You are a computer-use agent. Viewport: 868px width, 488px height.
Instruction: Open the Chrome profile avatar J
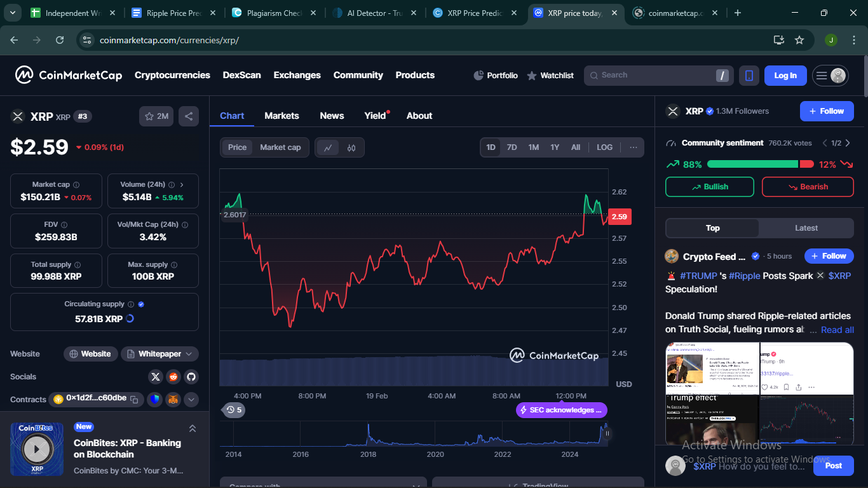[x=831, y=40]
